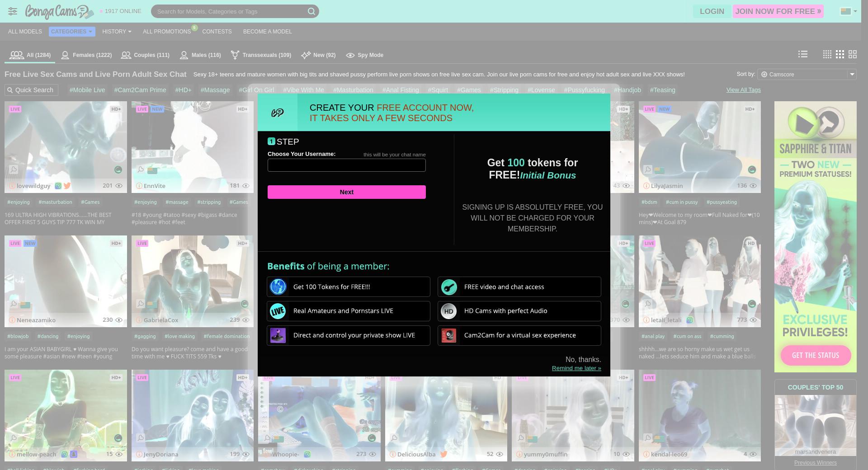The width and height of the screenshot is (868, 470).
Task: Click the info icon beside lovewildguy
Action: [x=12, y=186]
